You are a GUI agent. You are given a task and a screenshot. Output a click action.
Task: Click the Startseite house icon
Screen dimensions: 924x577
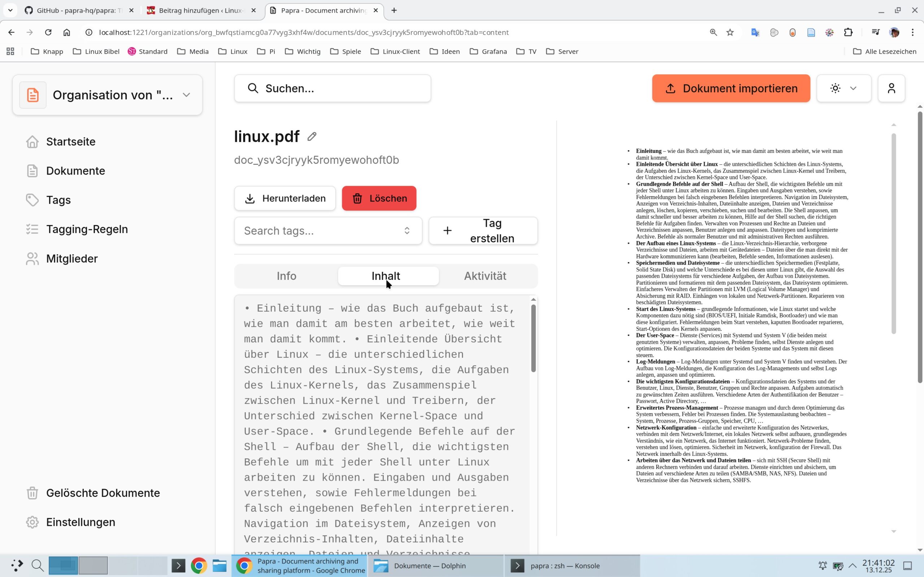click(x=32, y=142)
